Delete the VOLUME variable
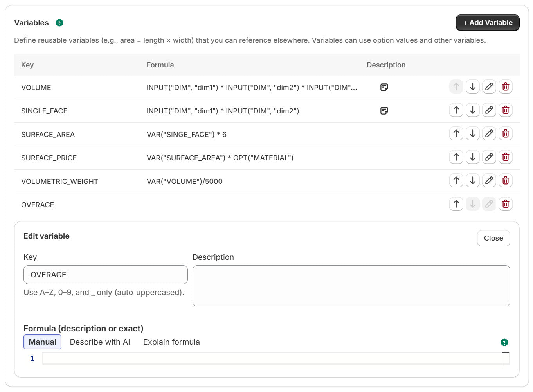Viewport: 533px width, 392px height. (506, 87)
